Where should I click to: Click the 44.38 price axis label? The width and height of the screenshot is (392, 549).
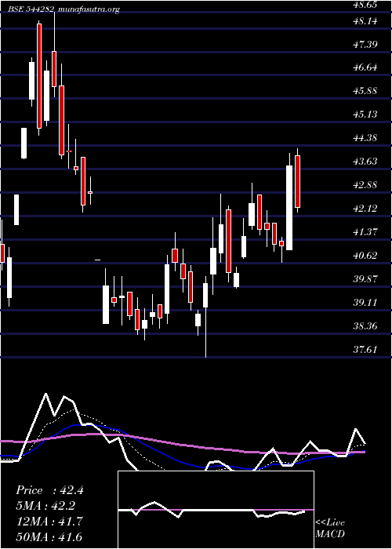point(365,138)
